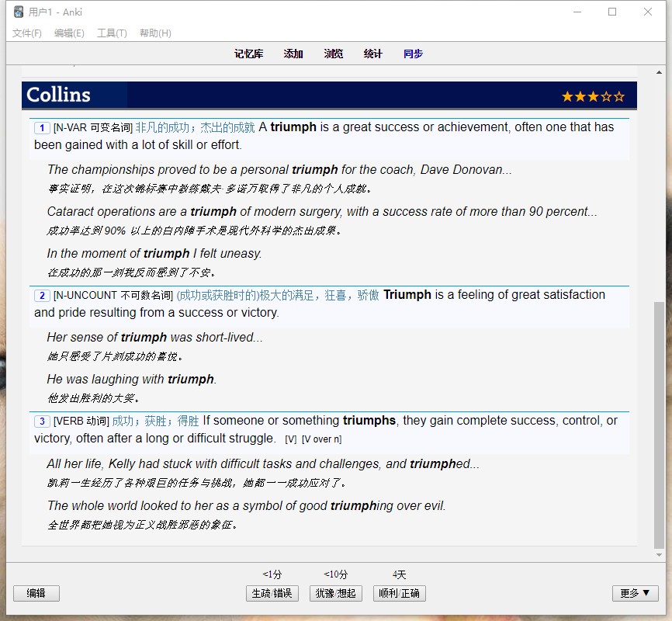The height and width of the screenshot is (621, 672).
Task: Click the <1分 interval label
Action: [x=272, y=574]
